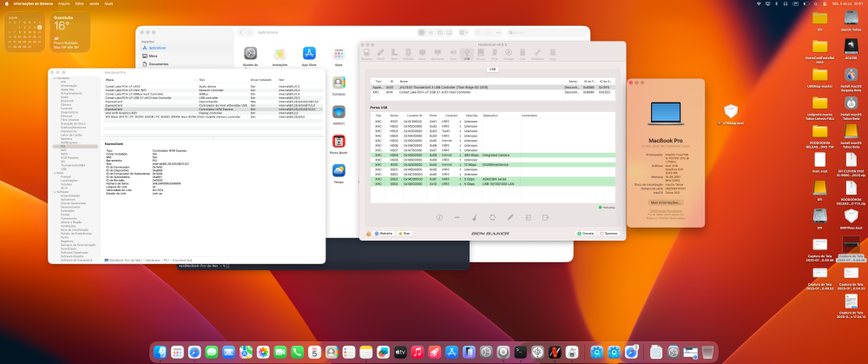Open the Sistema tab in Hackintool toolbar
The width and height of the screenshot is (868, 364).
(366, 54)
